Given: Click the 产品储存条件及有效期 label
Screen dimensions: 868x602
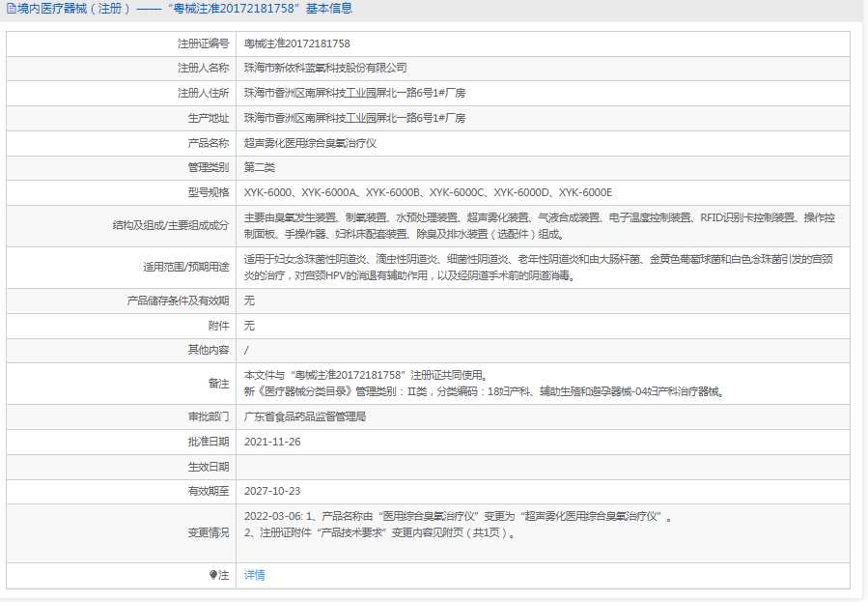Looking at the screenshot, I should (178, 301).
